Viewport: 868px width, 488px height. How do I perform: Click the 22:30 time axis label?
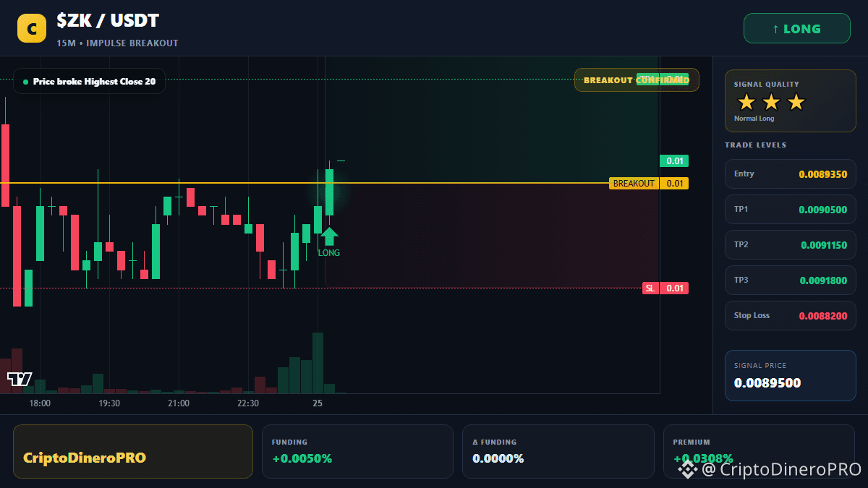point(248,403)
